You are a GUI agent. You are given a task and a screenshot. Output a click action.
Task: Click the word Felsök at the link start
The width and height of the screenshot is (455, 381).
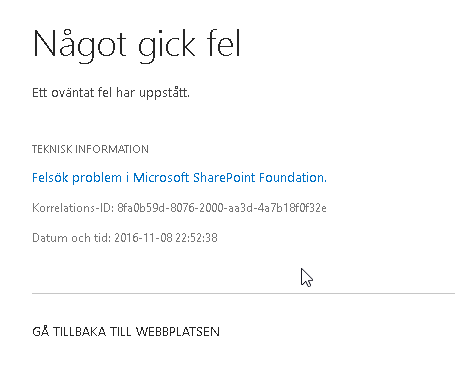coord(50,178)
